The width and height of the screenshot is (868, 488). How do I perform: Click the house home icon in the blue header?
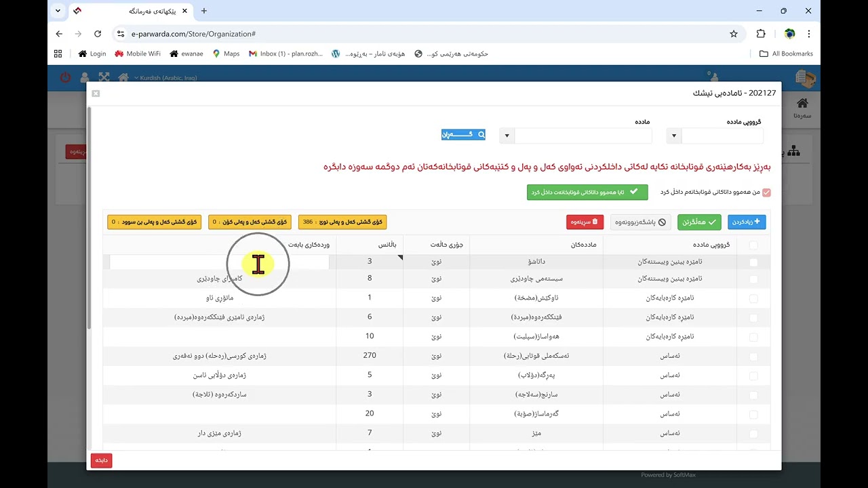pyautogui.click(x=123, y=77)
